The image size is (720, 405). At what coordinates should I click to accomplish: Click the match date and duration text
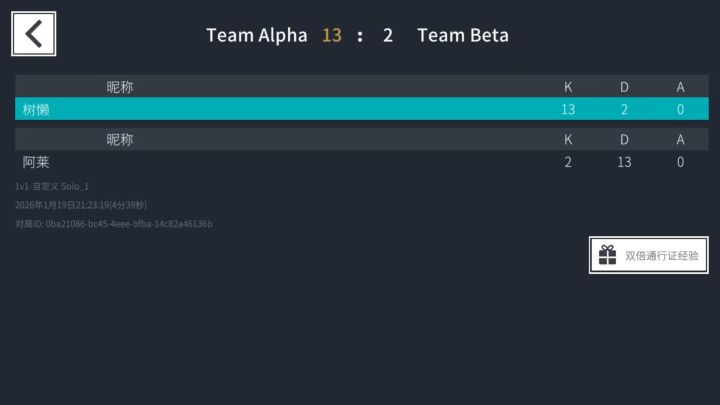coord(81,205)
